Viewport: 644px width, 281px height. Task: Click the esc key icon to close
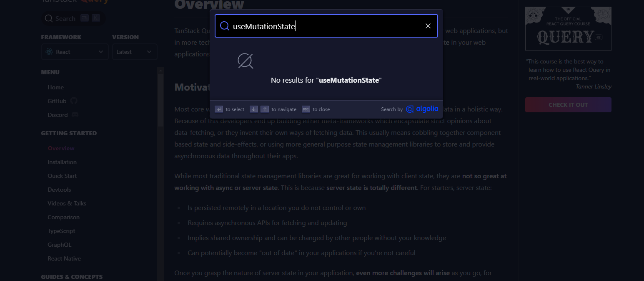click(x=306, y=109)
